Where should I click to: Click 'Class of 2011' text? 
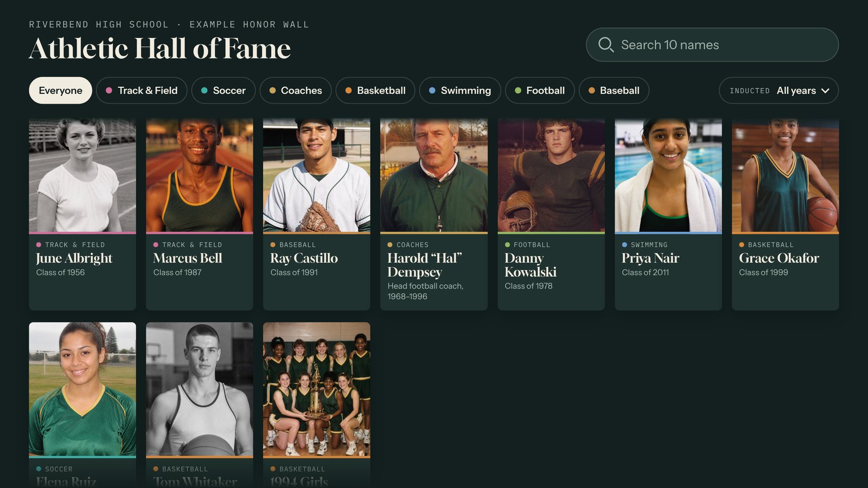[645, 272]
